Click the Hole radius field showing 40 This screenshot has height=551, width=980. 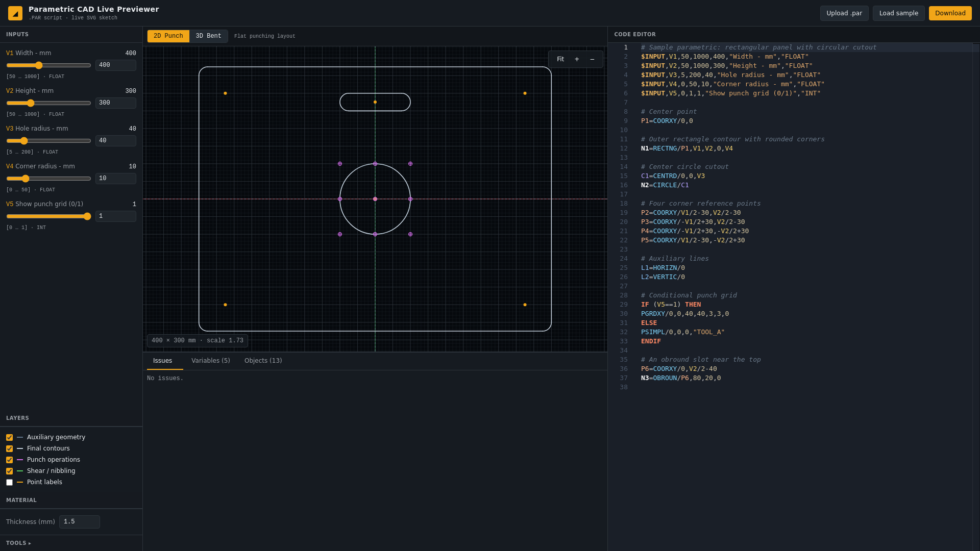[116, 141]
